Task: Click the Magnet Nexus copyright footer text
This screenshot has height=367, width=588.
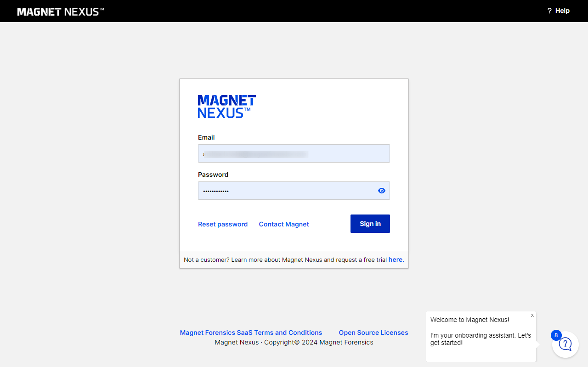Action: pos(294,342)
